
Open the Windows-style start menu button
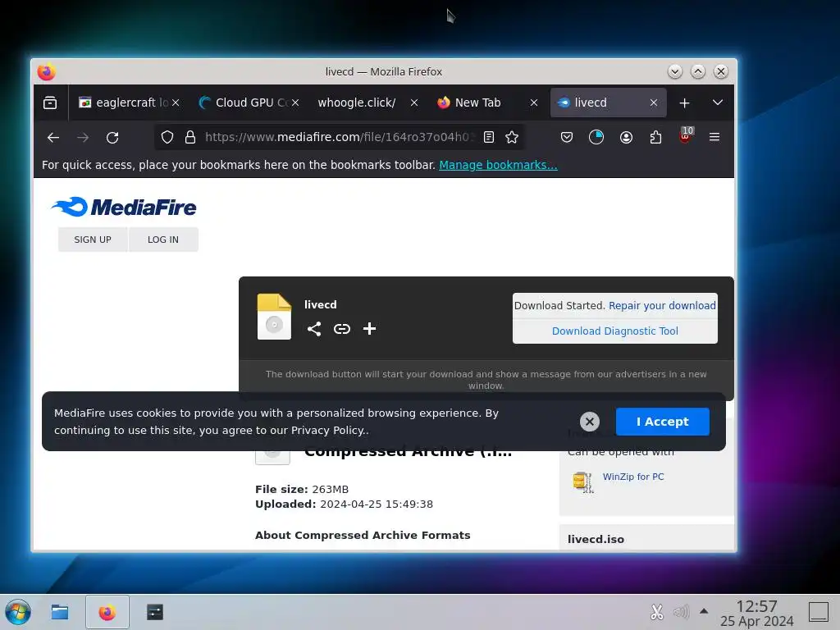click(x=18, y=612)
